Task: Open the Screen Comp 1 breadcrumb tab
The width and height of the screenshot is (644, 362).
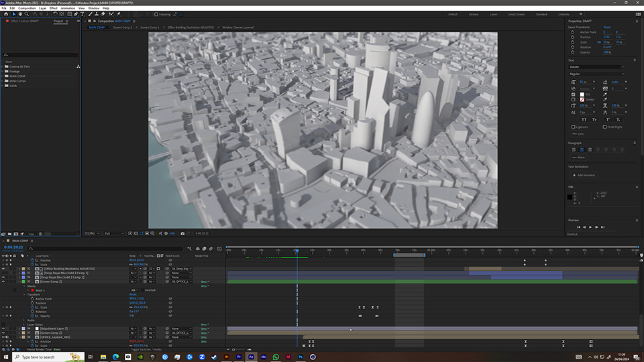Action: coord(150,27)
